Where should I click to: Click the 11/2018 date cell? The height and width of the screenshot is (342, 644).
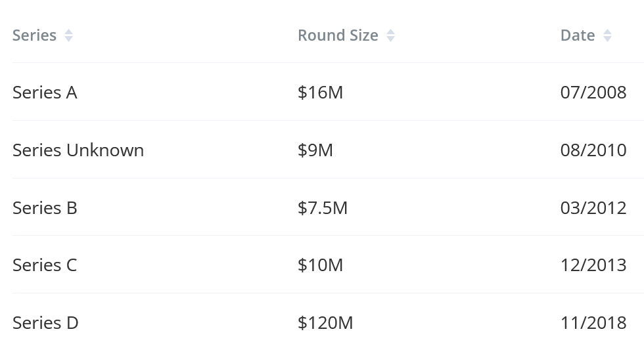point(593,324)
